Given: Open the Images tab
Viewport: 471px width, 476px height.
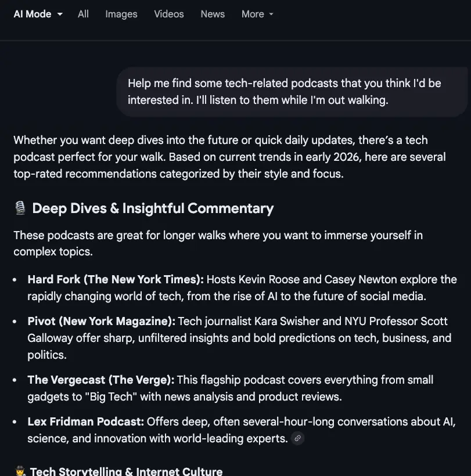Looking at the screenshot, I should [121, 14].
